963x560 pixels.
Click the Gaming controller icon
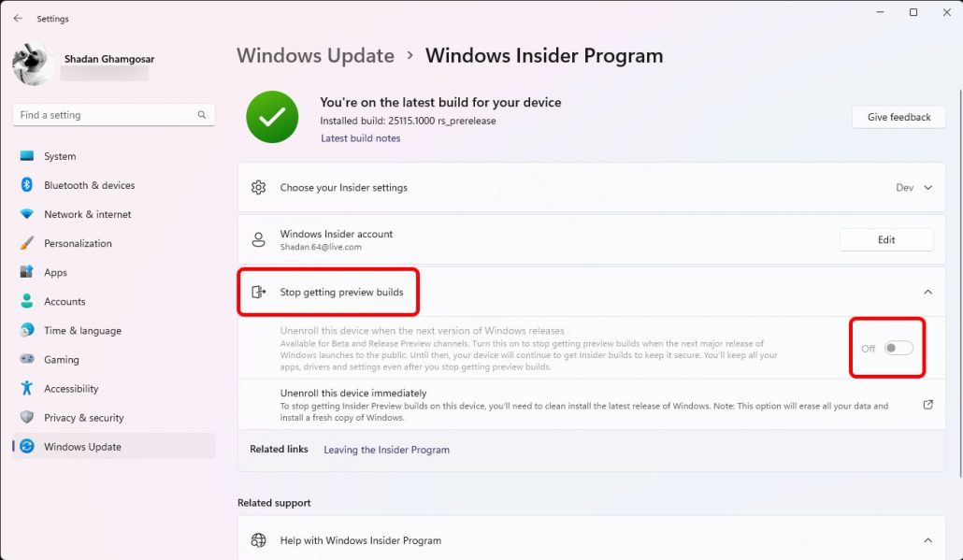pos(26,359)
